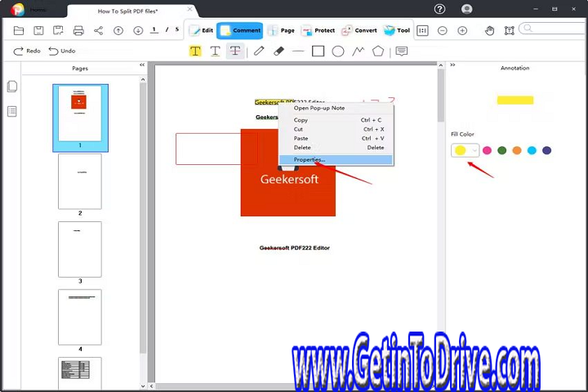Select the Ellipse shape tool
The width and height of the screenshot is (588, 392).
click(338, 51)
